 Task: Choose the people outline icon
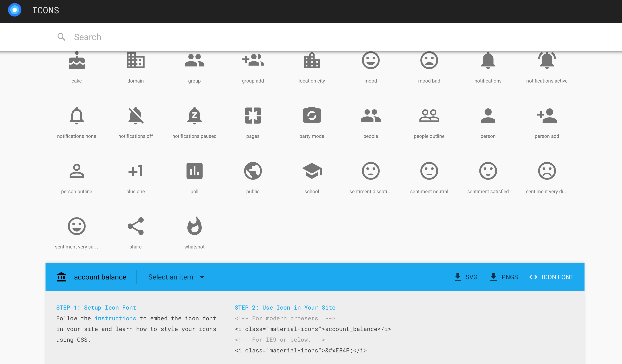[x=429, y=116]
